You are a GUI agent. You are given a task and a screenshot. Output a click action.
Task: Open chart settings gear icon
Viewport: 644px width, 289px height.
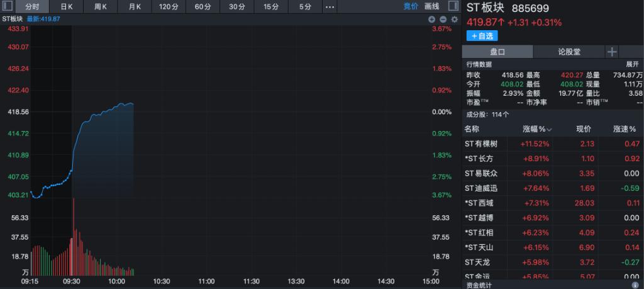pyautogui.click(x=454, y=20)
